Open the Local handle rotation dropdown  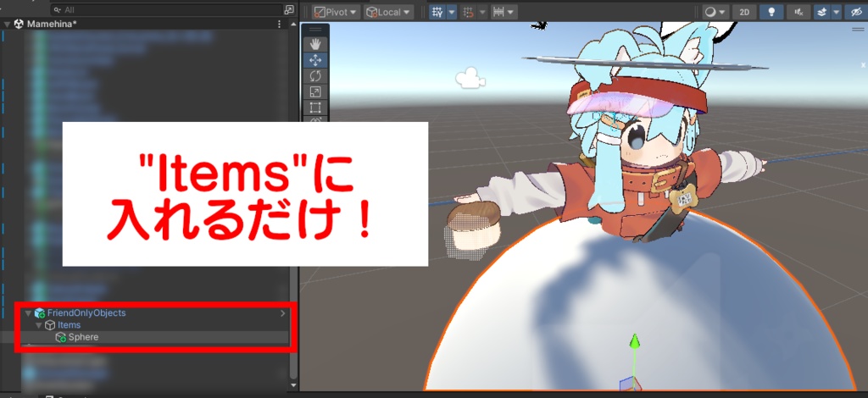(388, 12)
